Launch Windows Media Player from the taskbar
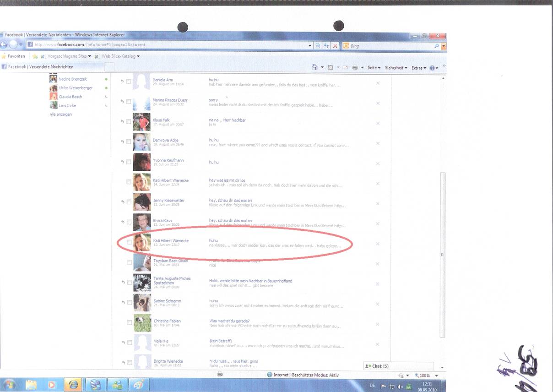553x392 pixels. (51, 385)
